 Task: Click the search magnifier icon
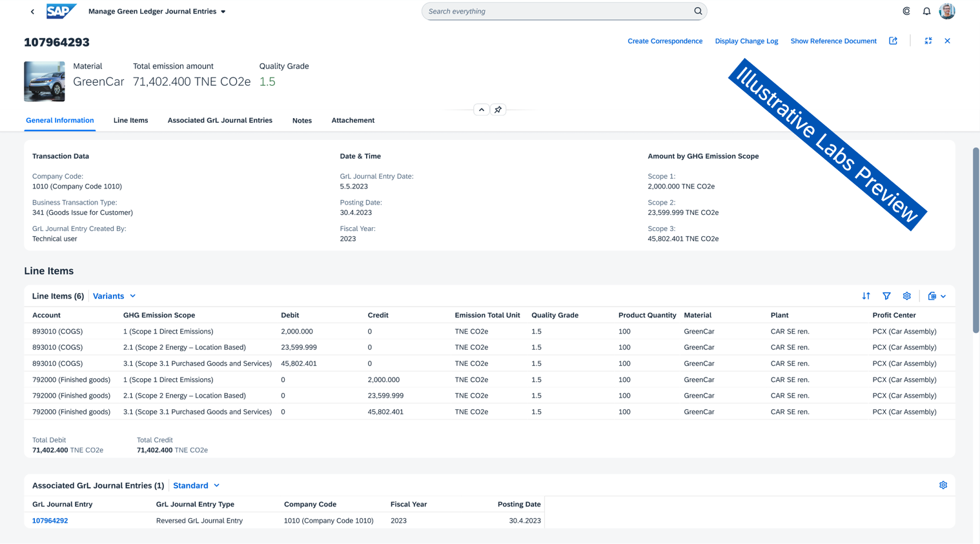point(698,11)
